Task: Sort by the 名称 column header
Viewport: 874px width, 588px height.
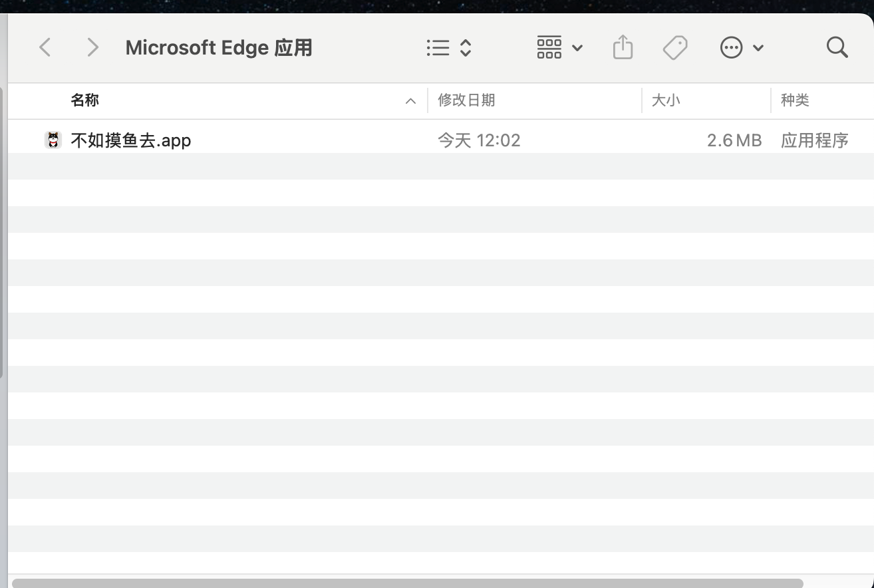Action: point(85,100)
